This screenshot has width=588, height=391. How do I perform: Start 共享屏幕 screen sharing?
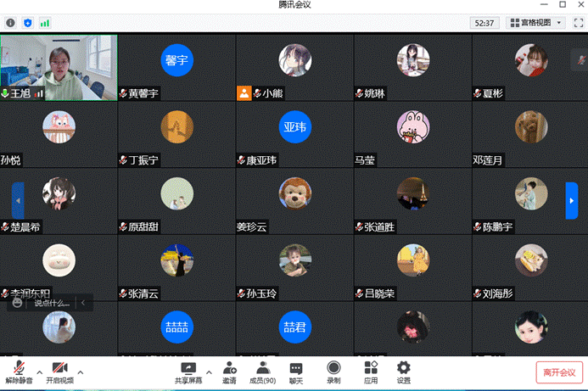point(188,371)
